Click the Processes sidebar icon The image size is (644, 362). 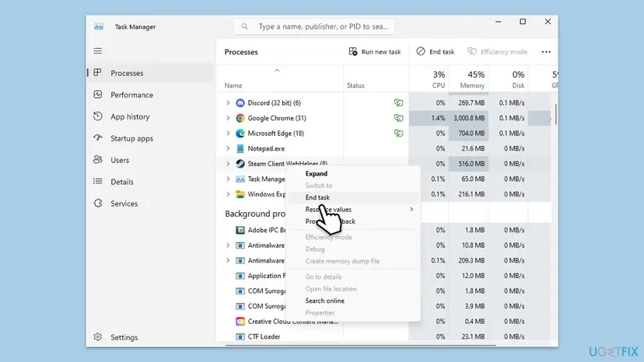coord(97,73)
